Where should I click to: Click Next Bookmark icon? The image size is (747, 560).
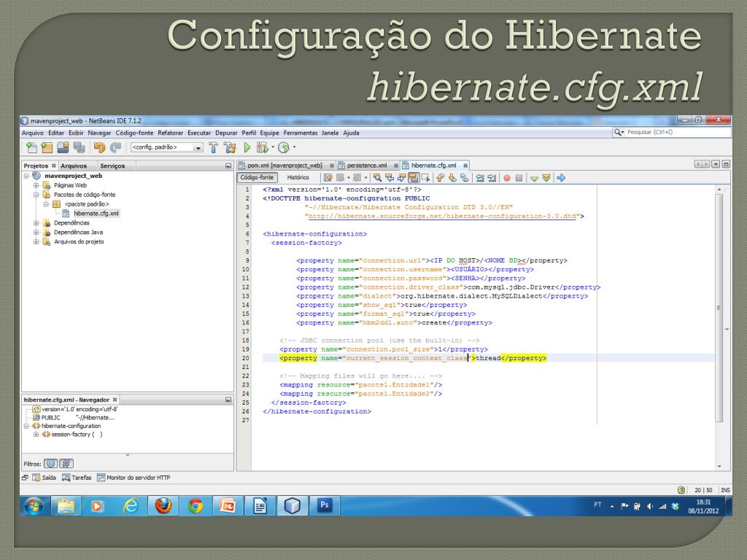(452, 178)
